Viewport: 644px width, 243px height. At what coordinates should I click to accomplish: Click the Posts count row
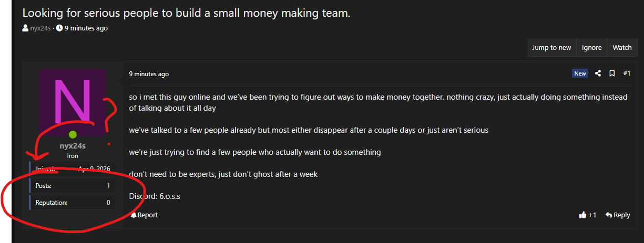click(x=73, y=186)
